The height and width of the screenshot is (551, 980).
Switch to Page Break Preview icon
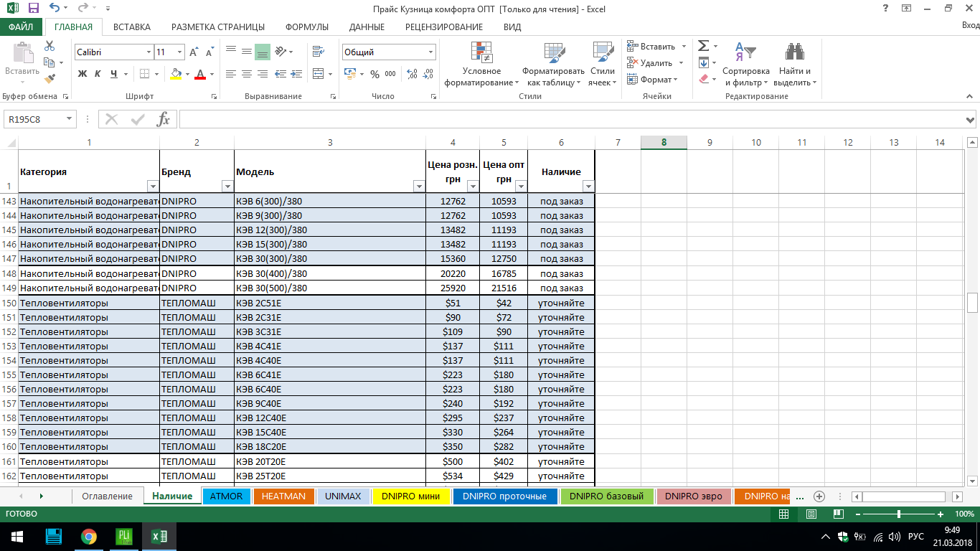[837, 514]
